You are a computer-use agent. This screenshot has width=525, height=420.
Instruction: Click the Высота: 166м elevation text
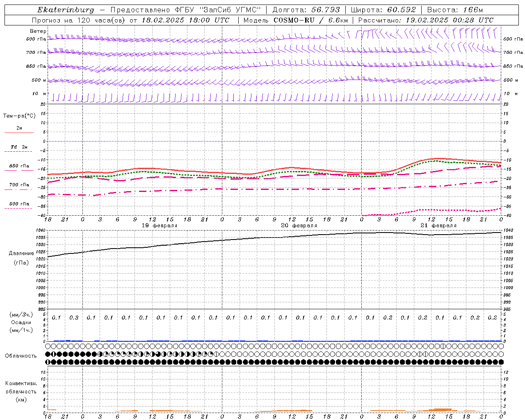(455, 10)
